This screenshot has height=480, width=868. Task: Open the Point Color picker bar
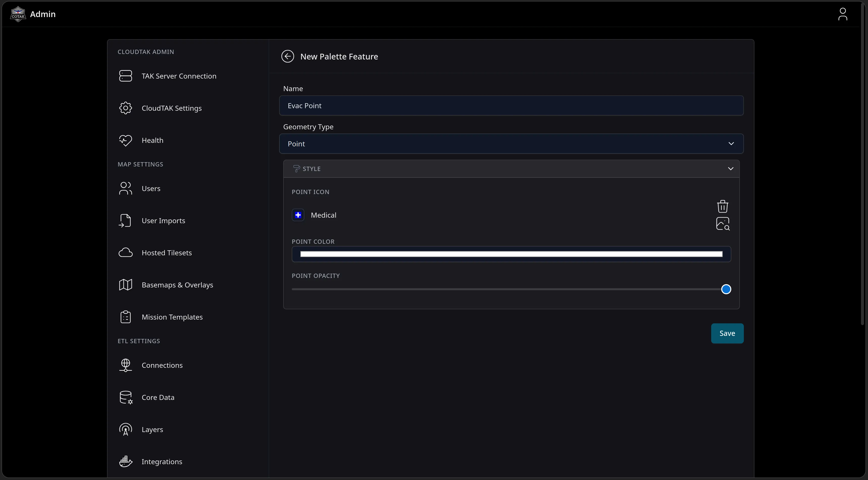coord(511,254)
